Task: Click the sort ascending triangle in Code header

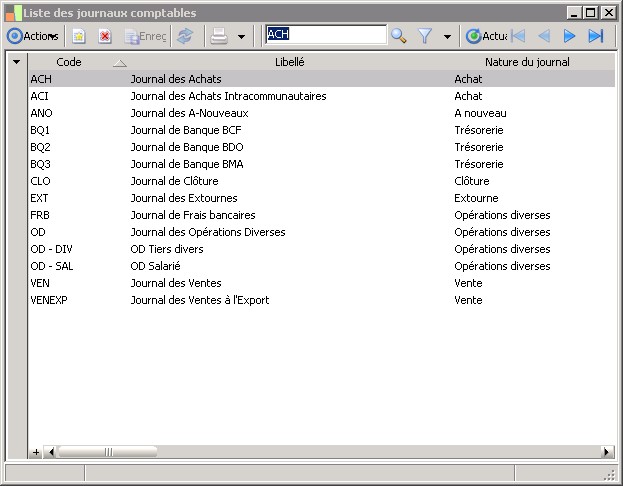Action: coord(120,63)
